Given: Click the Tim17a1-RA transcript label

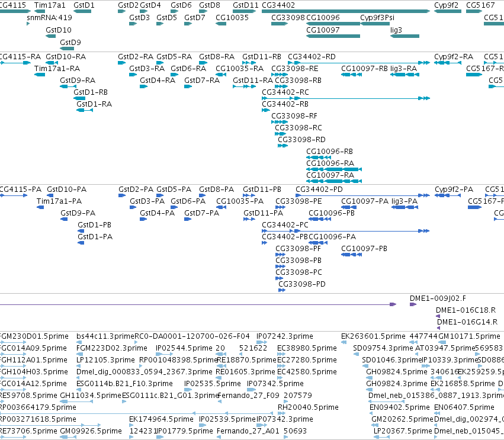Looking at the screenshot, I should tap(57, 69).
